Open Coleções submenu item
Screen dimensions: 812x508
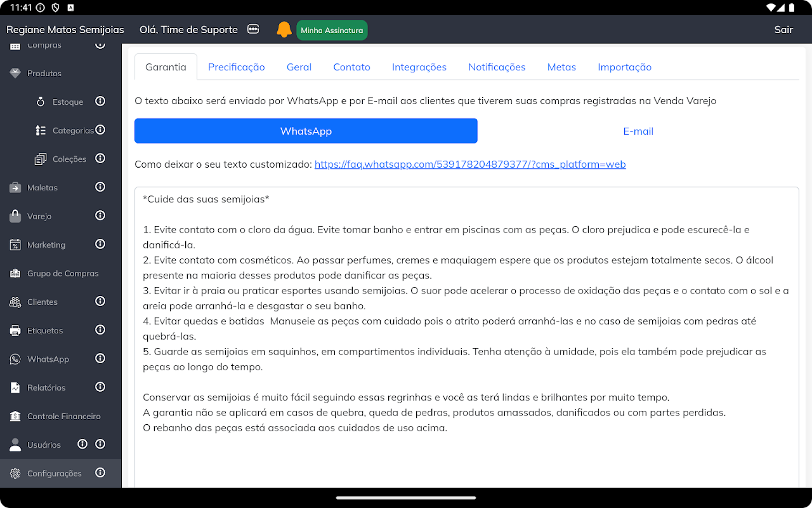pyautogui.click(x=69, y=159)
